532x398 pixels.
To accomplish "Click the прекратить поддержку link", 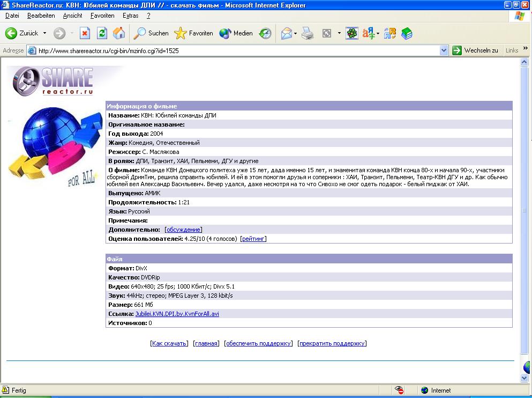I will (x=332, y=343).
